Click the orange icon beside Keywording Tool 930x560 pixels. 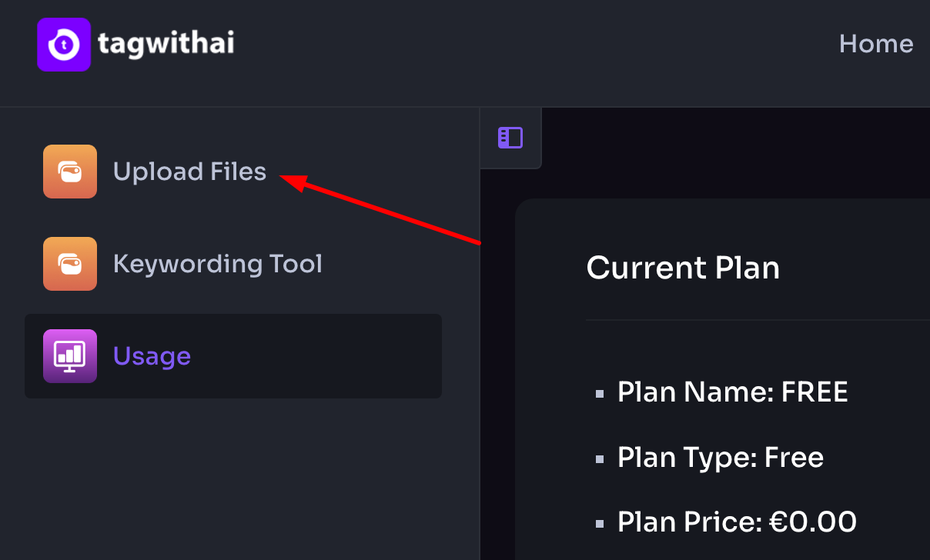click(69, 263)
